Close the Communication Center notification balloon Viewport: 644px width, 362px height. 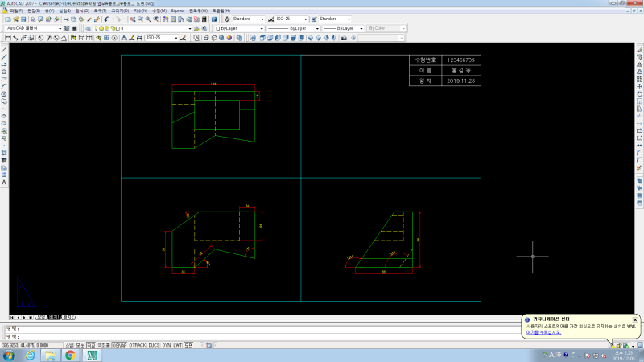coord(634,319)
